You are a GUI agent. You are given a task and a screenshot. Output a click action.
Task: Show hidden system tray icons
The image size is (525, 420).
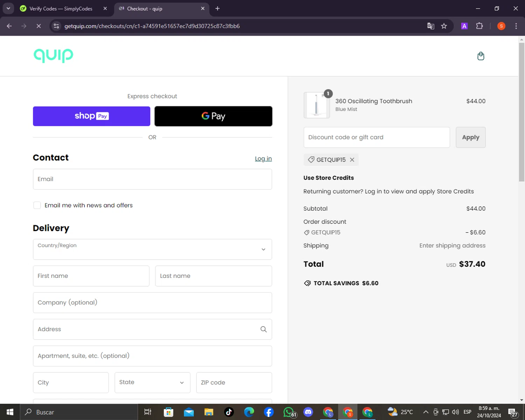pyautogui.click(x=426, y=412)
